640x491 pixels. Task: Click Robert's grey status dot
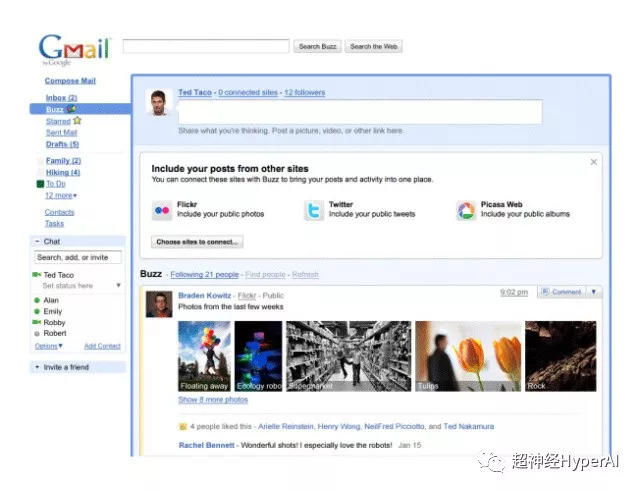tap(37, 333)
